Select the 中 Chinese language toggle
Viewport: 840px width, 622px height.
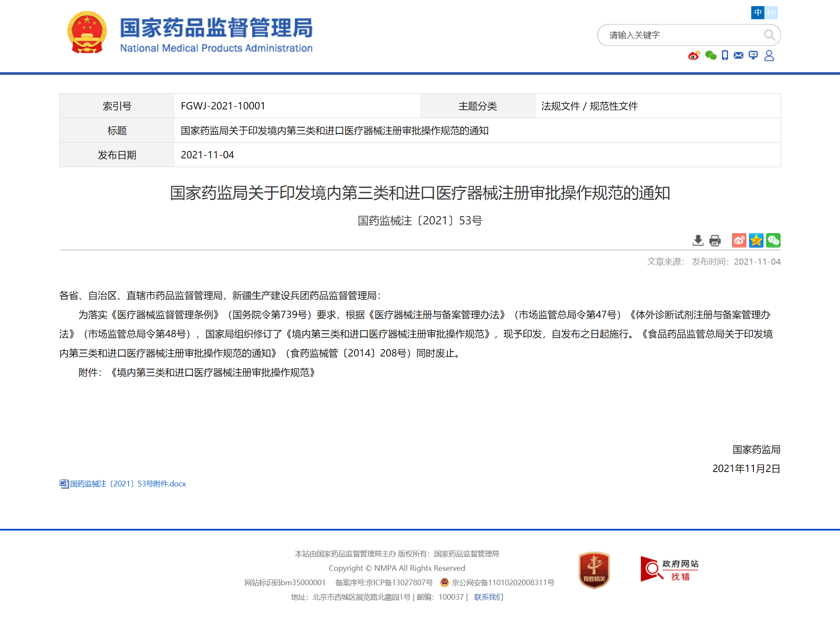tap(758, 12)
